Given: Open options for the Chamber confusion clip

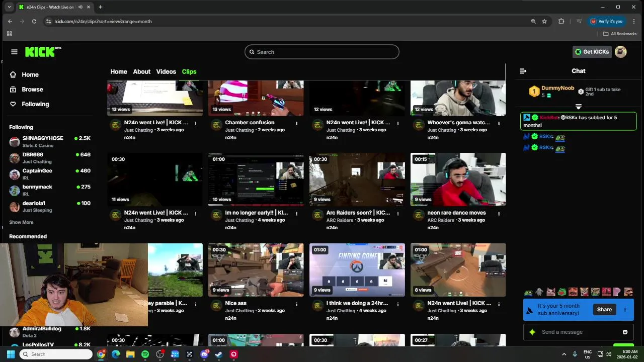Looking at the screenshot, I should 296,123.
